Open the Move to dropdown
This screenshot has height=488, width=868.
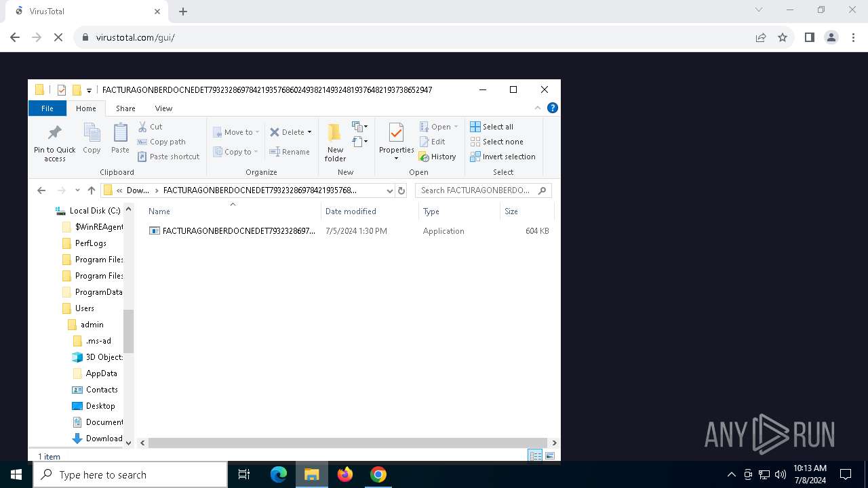pos(236,132)
